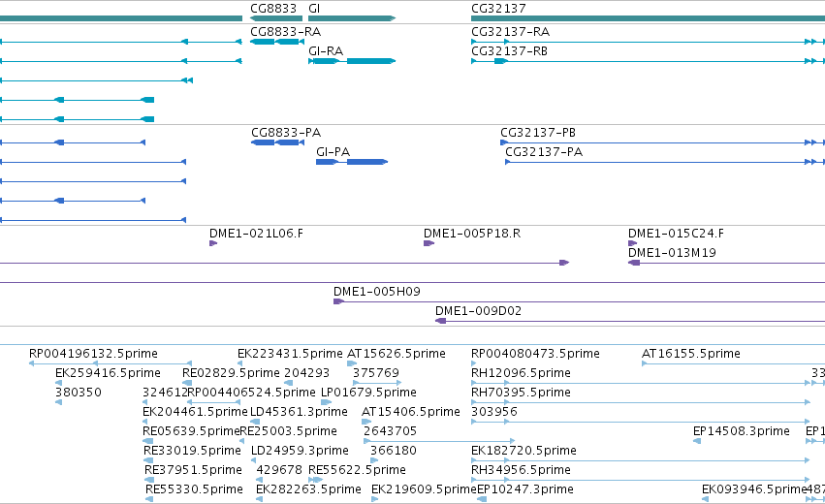Click EST RE55622.5prime
Screen dimensions: 825x504
click(357, 470)
